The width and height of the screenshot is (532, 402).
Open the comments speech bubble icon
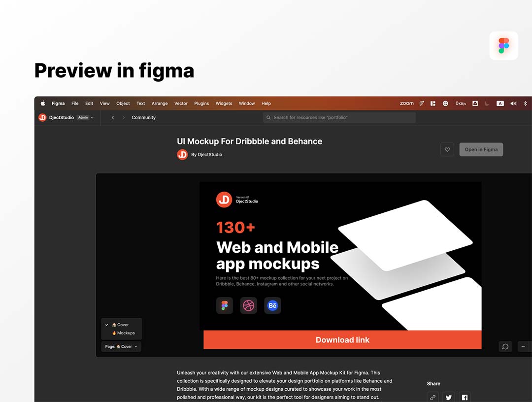click(x=505, y=346)
